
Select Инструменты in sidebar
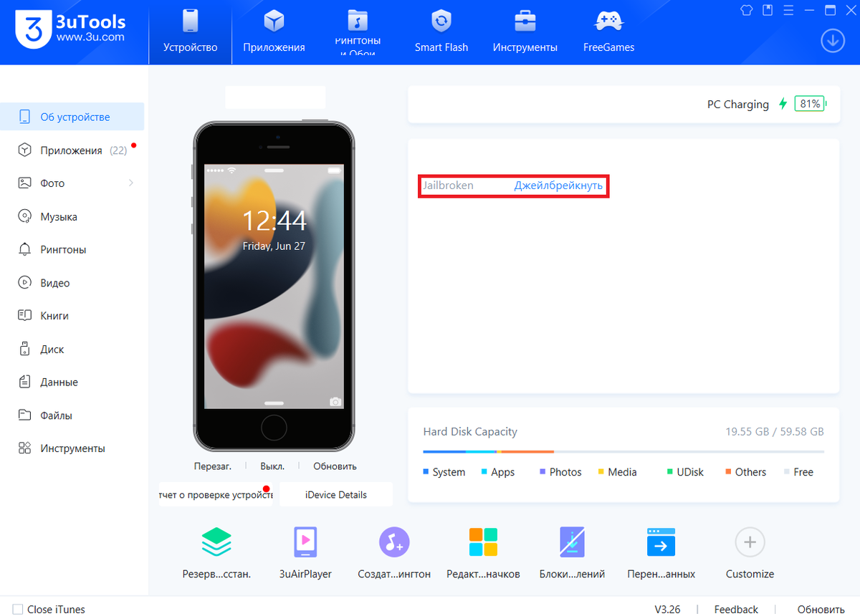pos(72,448)
